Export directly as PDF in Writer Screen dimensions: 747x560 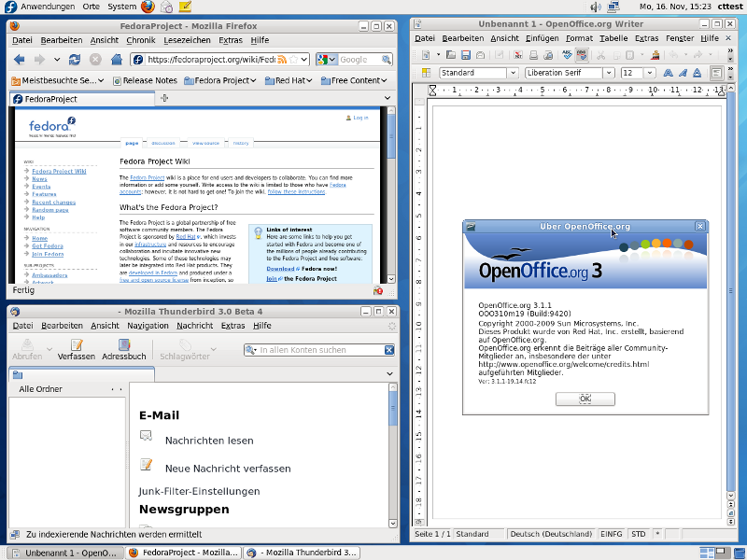coord(518,55)
